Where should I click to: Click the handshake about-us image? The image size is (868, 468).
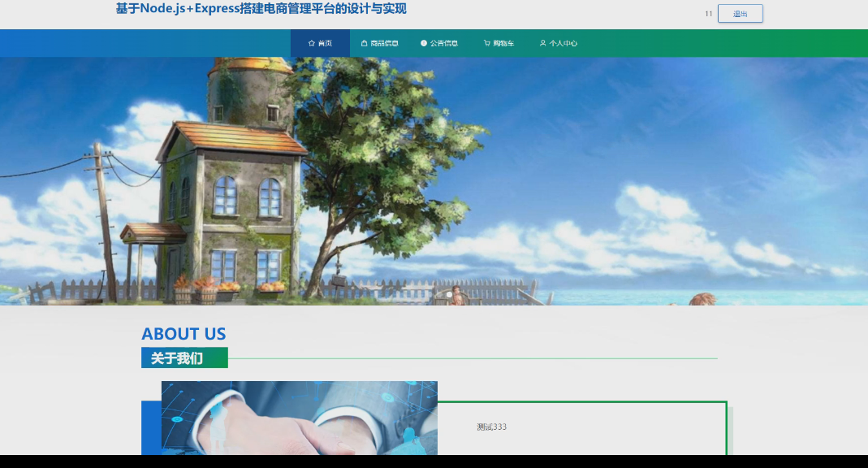(300, 418)
